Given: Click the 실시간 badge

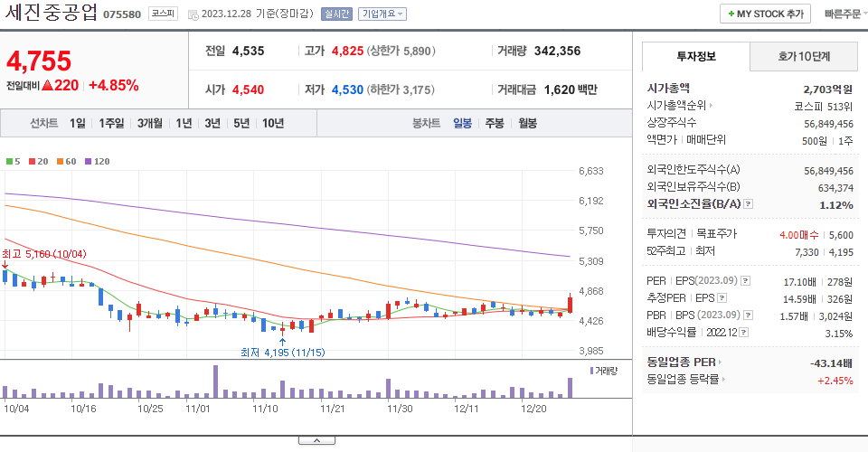Looking at the screenshot, I should click(336, 14).
